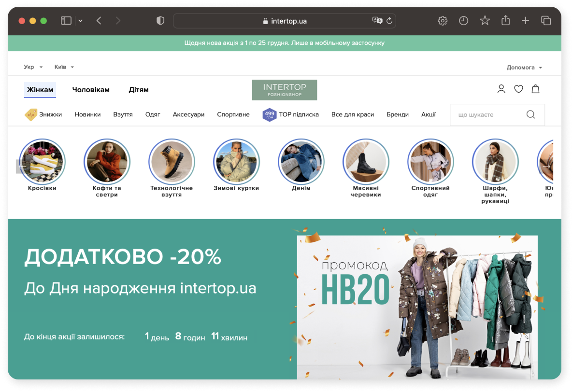Open the Кросівки story thumbnail
The height and width of the screenshot is (392, 573).
(x=42, y=162)
